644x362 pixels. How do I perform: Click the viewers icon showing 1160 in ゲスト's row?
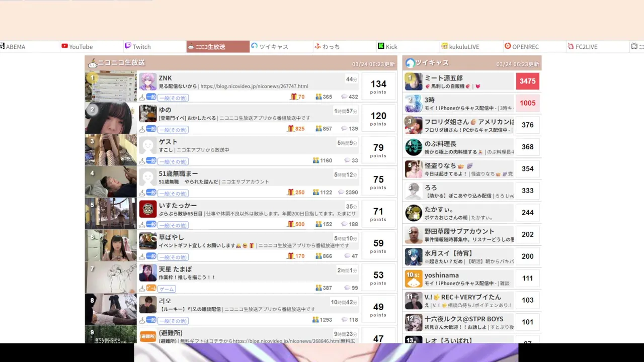(x=315, y=160)
